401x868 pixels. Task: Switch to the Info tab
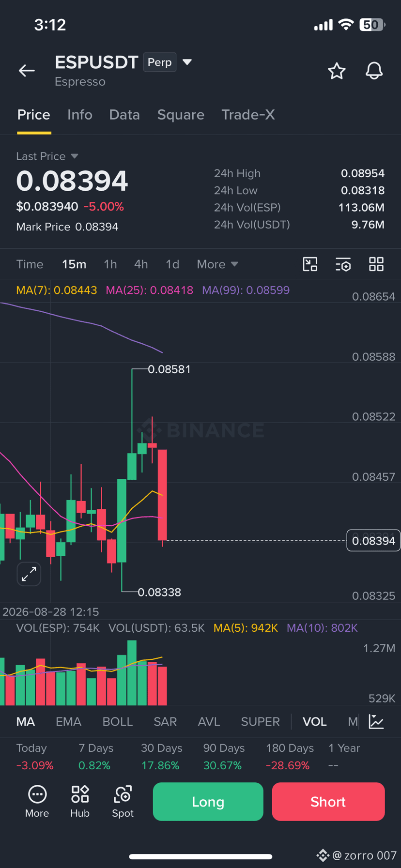(x=80, y=115)
